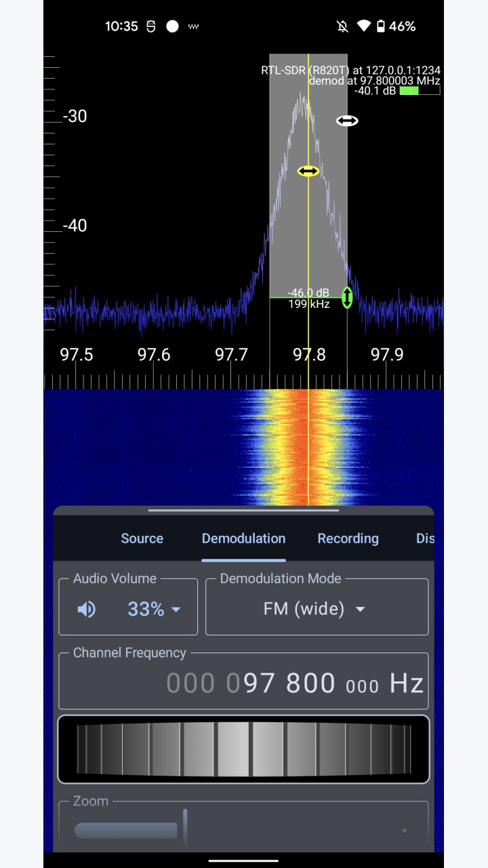The height and width of the screenshot is (868, 488).
Task: Click the Channel Frequency input field
Action: point(243,682)
